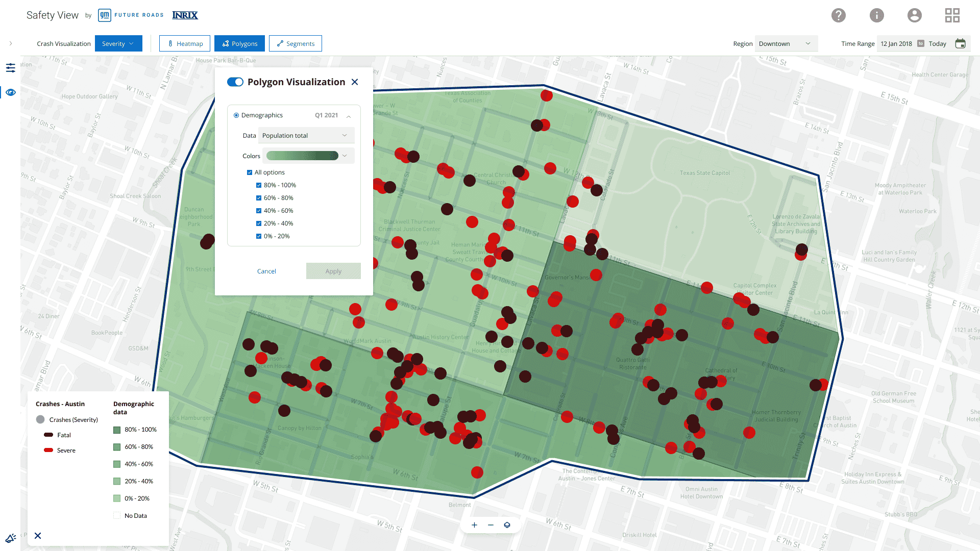The height and width of the screenshot is (551, 980).
Task: Close the Polygon Visualization panel
Action: click(355, 82)
